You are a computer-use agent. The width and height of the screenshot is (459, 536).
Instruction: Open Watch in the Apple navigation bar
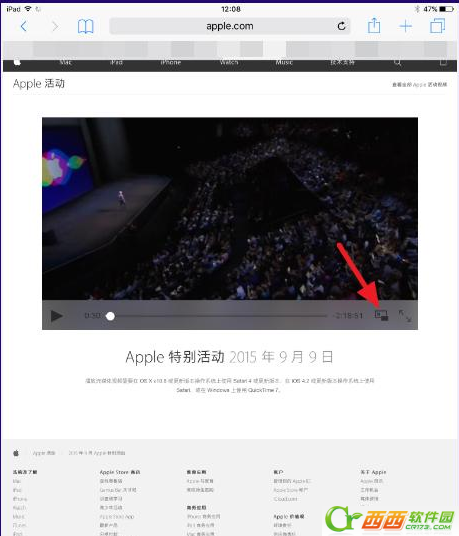click(229, 62)
